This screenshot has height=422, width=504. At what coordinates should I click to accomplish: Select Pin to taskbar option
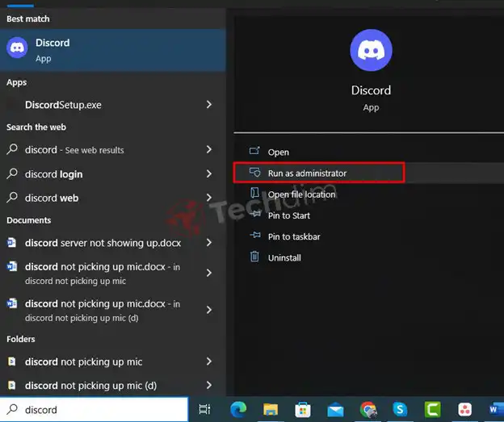coord(294,236)
